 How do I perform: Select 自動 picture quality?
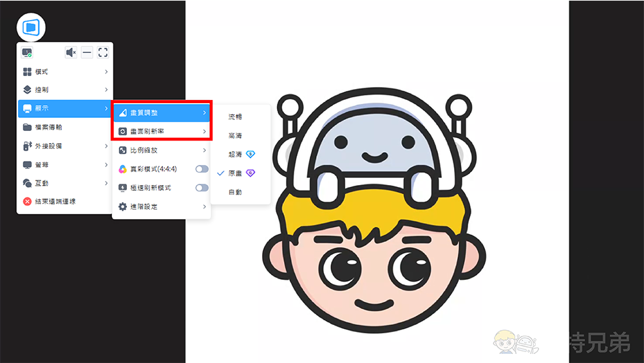pos(235,192)
